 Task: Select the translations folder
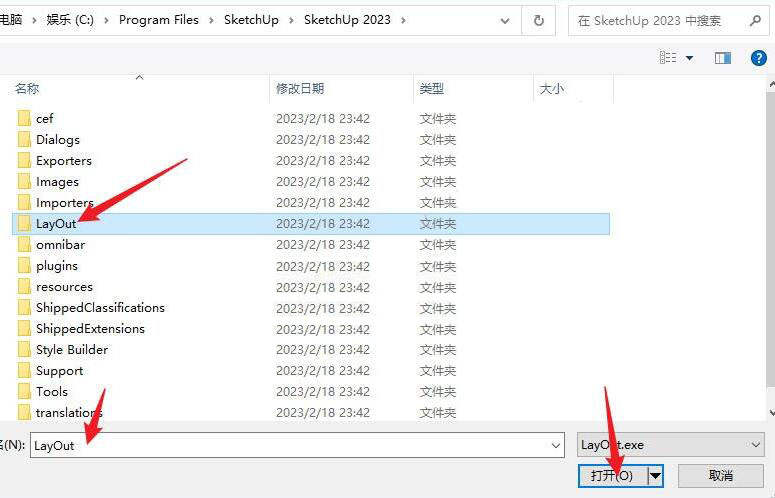pos(69,413)
